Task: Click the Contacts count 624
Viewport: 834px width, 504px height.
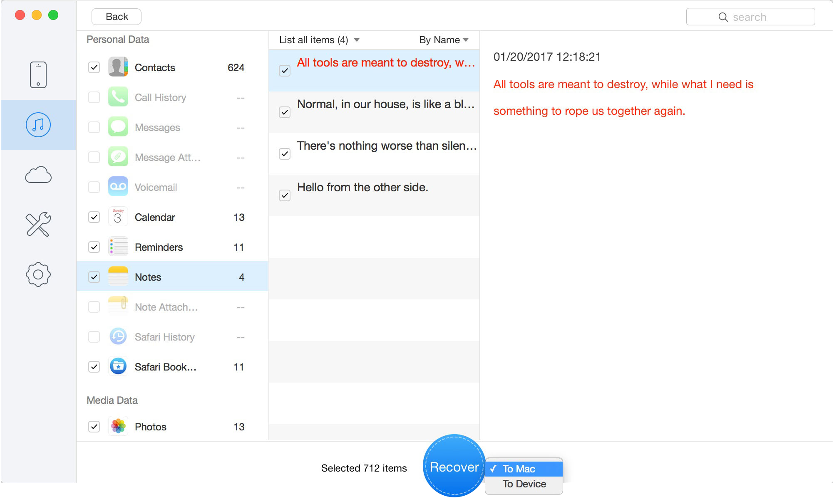Action: (x=236, y=68)
